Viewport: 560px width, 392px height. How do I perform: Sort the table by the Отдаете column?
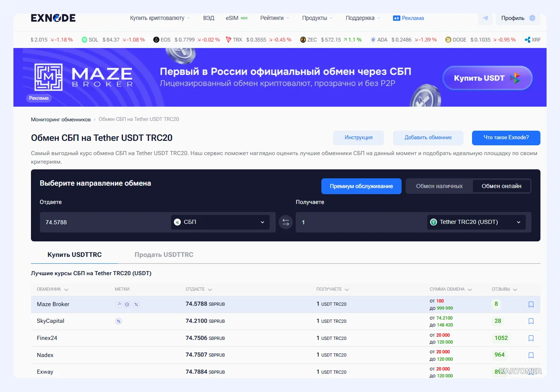199,289
